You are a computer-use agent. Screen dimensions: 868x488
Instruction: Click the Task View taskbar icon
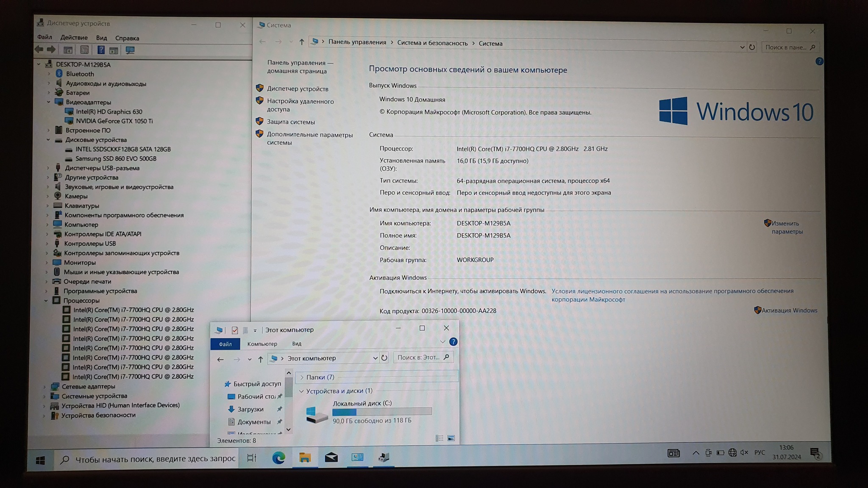pos(252,458)
